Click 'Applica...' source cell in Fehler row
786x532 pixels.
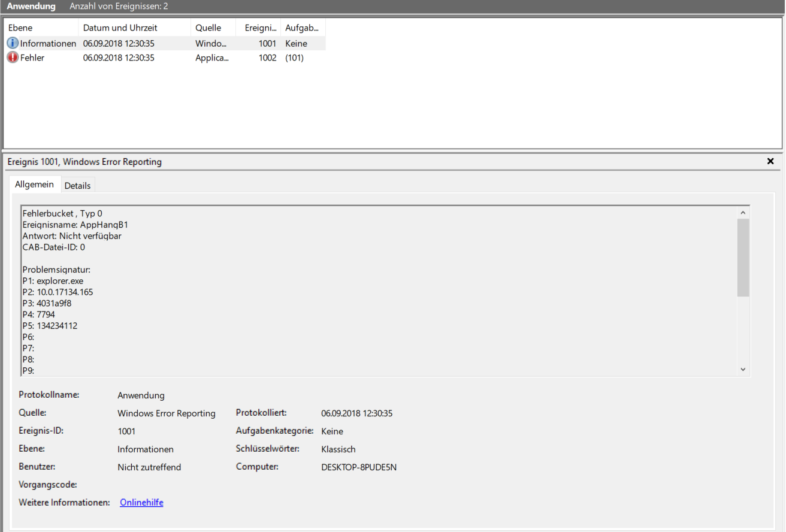tap(212, 58)
